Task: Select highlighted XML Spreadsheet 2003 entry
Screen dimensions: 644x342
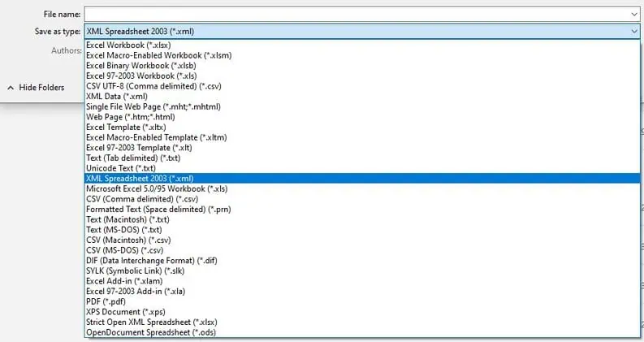Action: 362,179
